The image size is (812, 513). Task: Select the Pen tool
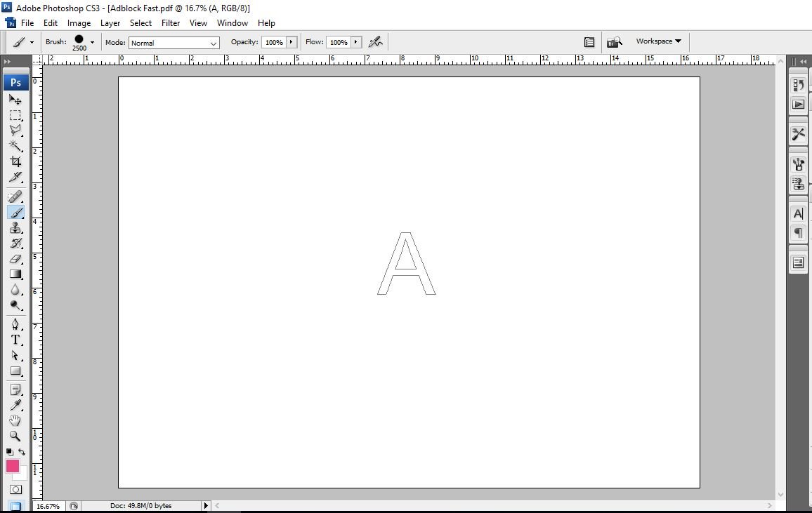(15, 324)
